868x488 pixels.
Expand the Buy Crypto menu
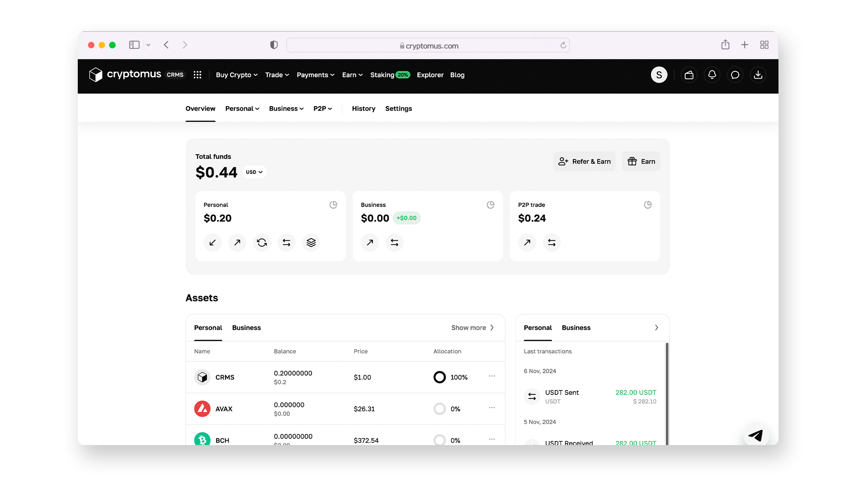[x=236, y=75]
